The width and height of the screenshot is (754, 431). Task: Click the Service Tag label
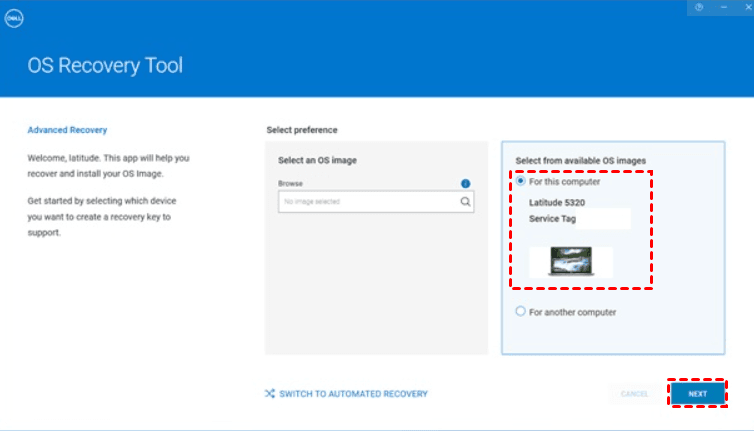(x=552, y=219)
